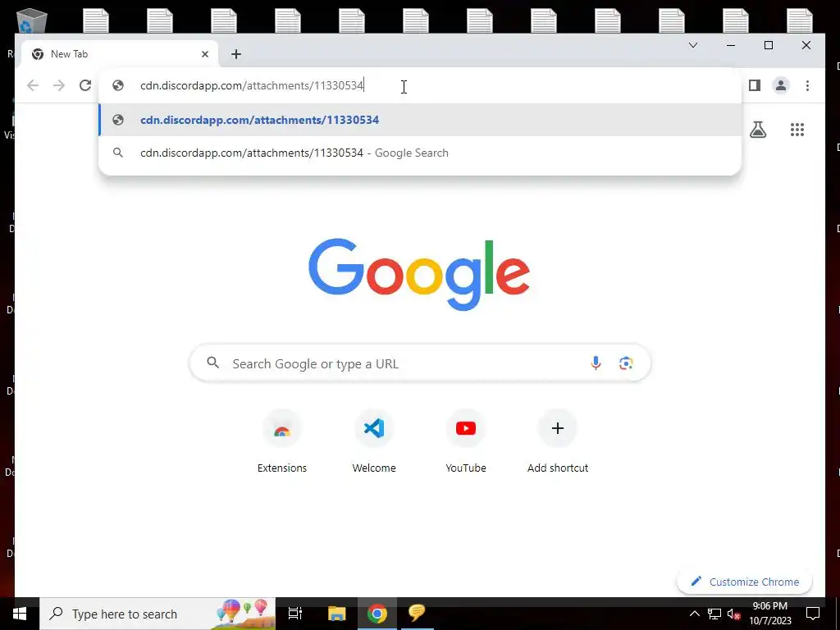Maximize the Chrome window
The image size is (840, 630).
click(768, 45)
